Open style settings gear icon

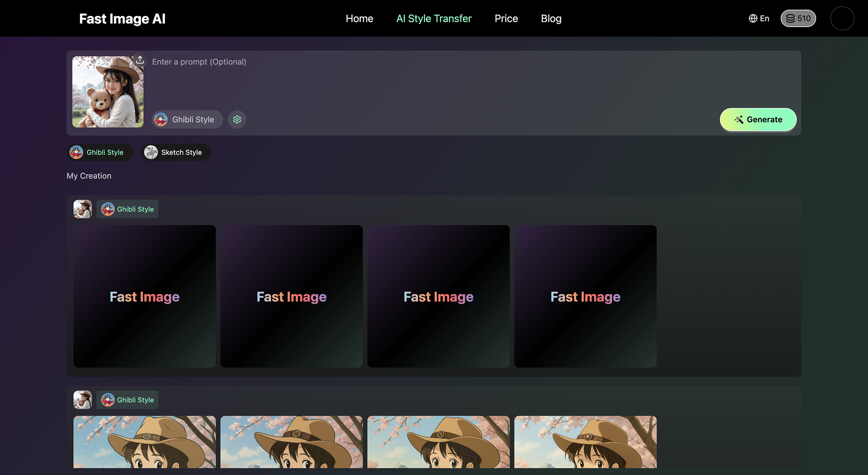pyautogui.click(x=237, y=119)
